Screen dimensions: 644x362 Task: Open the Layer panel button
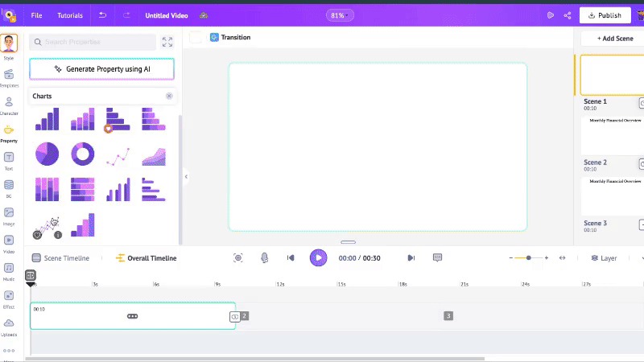pyautogui.click(x=604, y=258)
